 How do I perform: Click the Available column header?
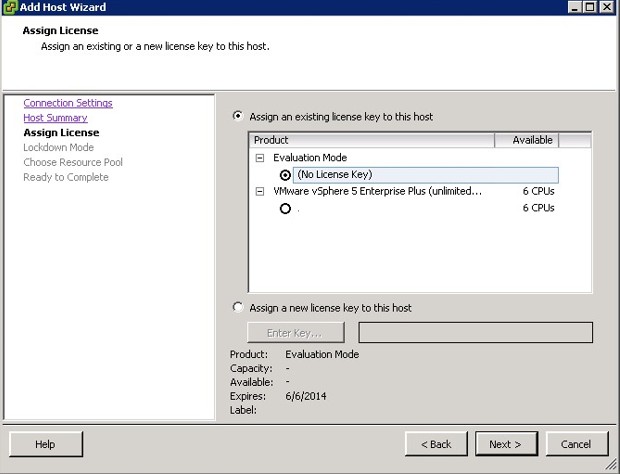click(532, 140)
